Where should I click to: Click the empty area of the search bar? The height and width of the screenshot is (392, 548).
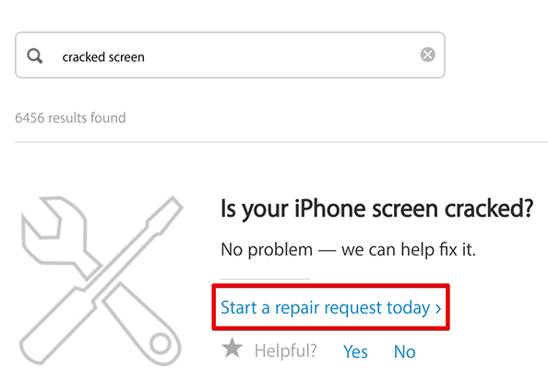point(280,55)
